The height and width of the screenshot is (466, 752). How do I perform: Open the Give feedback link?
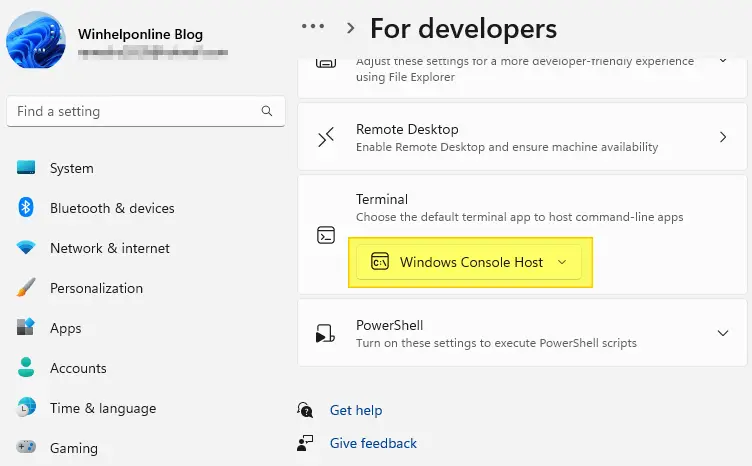click(x=373, y=443)
